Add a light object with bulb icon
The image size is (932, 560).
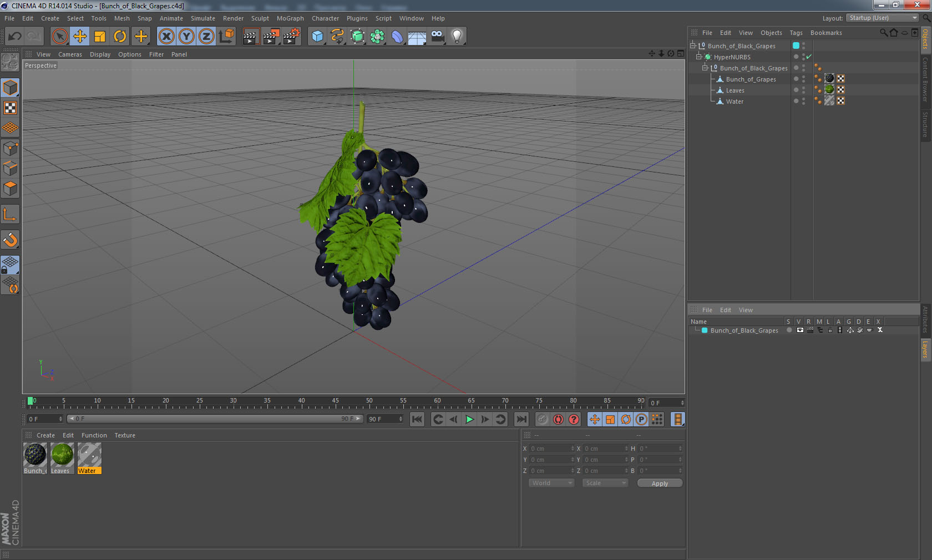pos(457,37)
